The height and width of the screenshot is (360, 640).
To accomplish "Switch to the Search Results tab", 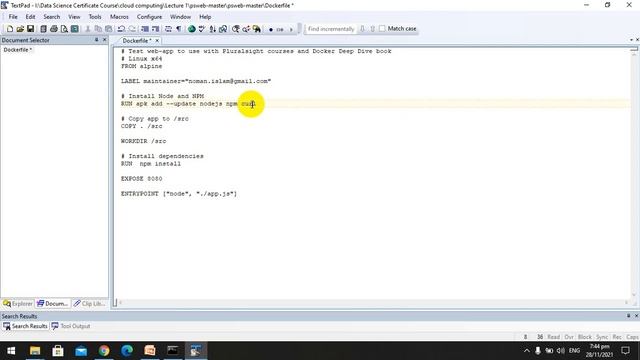I will tap(25, 326).
